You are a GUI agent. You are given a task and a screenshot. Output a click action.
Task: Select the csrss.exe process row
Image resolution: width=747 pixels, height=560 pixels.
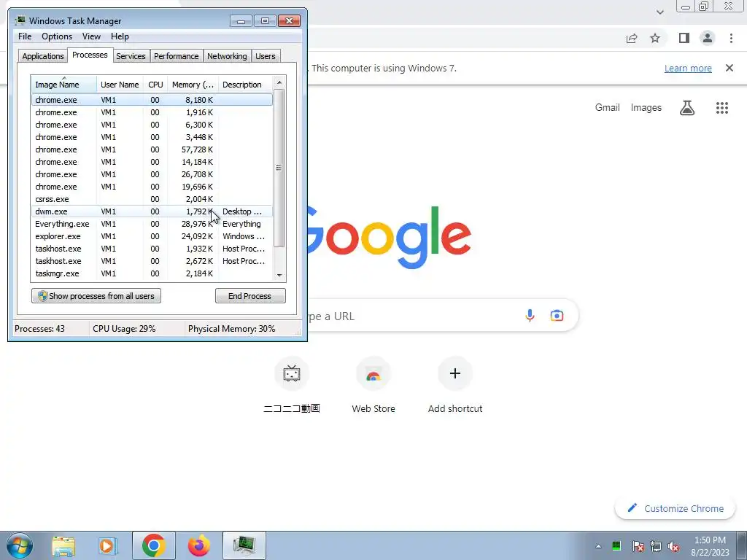(152, 199)
